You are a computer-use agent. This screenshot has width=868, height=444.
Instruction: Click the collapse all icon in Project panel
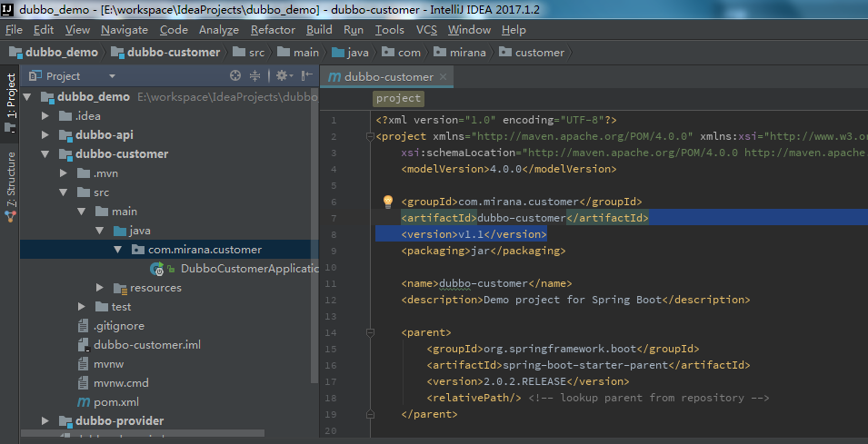coord(254,75)
